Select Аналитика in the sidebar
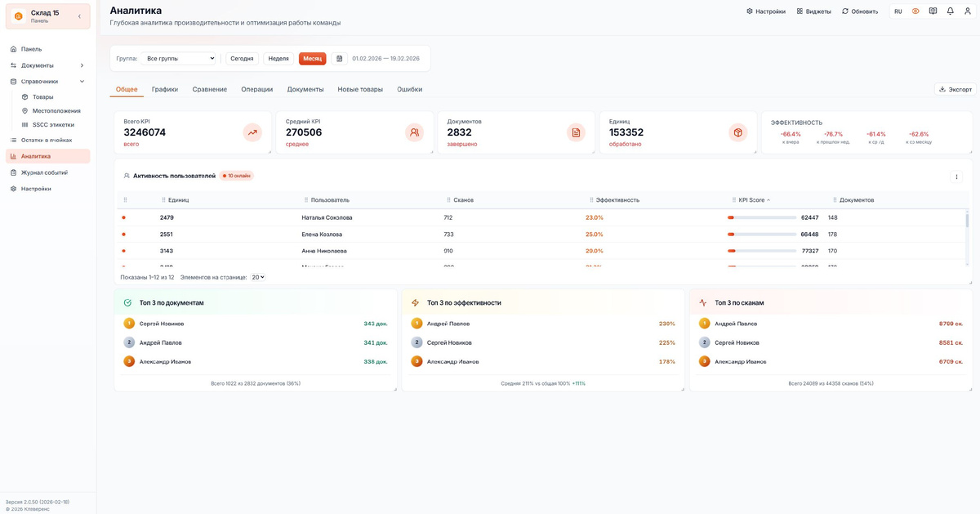The height and width of the screenshot is (514, 980). (x=47, y=156)
